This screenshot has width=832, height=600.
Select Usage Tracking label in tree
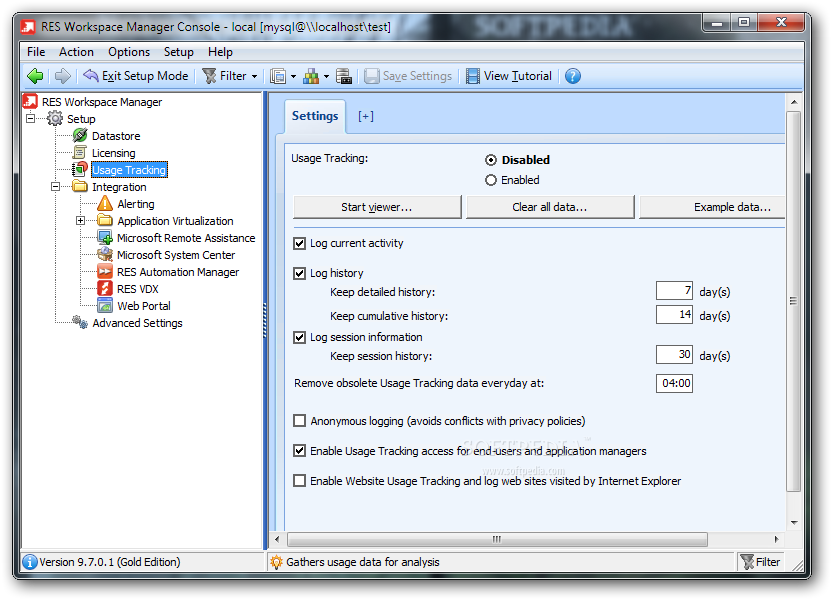tap(129, 170)
